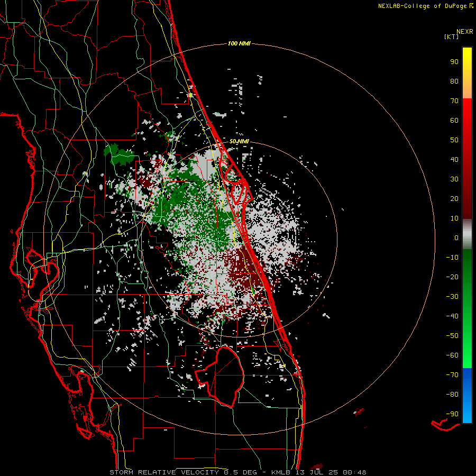Click the Bahamas island outline near color bar bottom
This screenshot has width=476, height=476.
(x=445, y=424)
